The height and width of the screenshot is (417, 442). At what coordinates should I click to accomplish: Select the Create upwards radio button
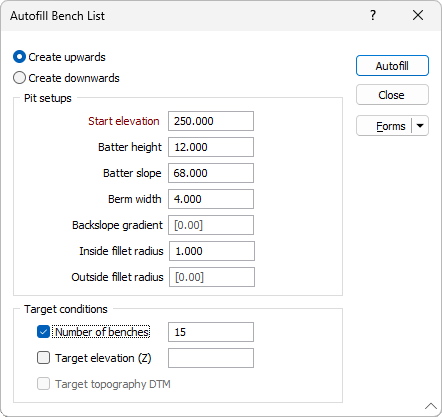point(19,57)
